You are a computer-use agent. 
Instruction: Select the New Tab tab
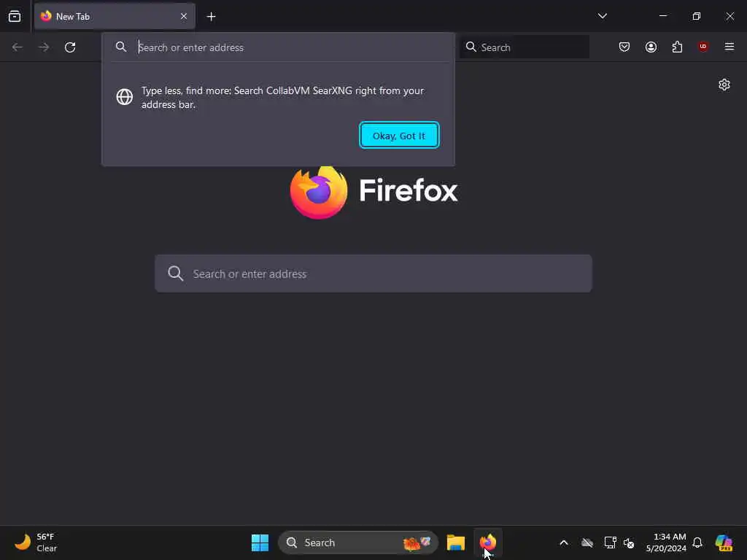click(115, 16)
